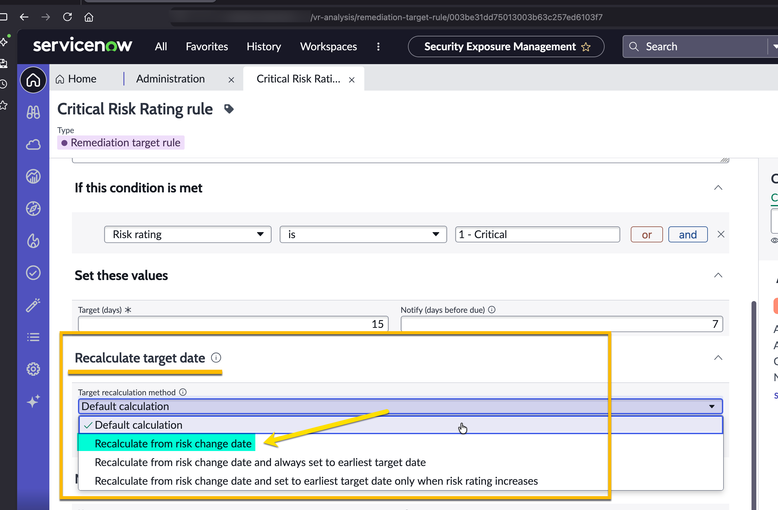Image resolution: width=778 pixels, height=510 pixels.
Task: Click the 'and' condition button
Action: [x=688, y=234]
